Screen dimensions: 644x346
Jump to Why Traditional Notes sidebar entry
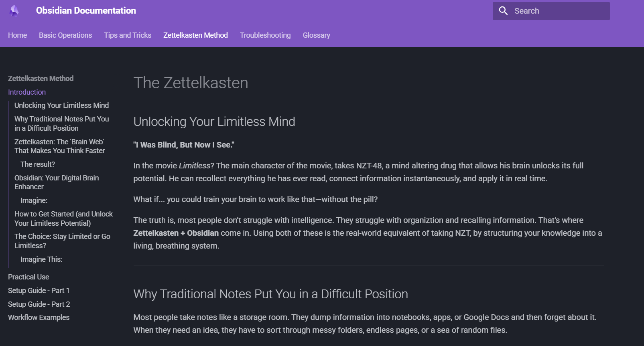tap(61, 123)
